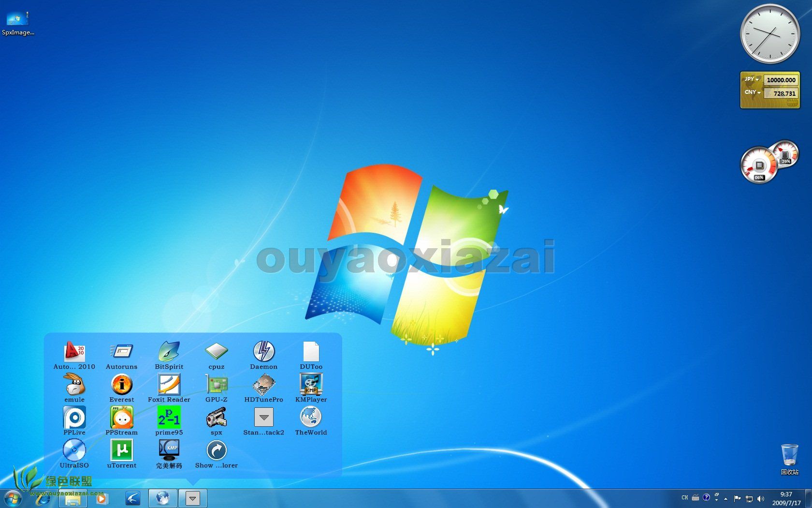812x508 pixels.
Task: Click the CPU meter gadget dial
Action: click(759, 165)
